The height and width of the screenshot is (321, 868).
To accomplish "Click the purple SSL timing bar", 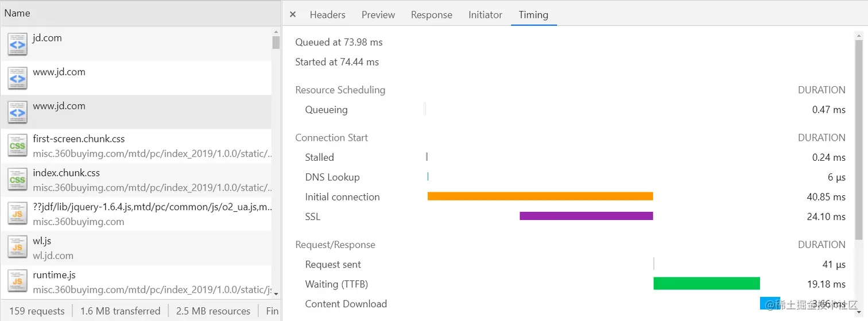I will pos(586,216).
